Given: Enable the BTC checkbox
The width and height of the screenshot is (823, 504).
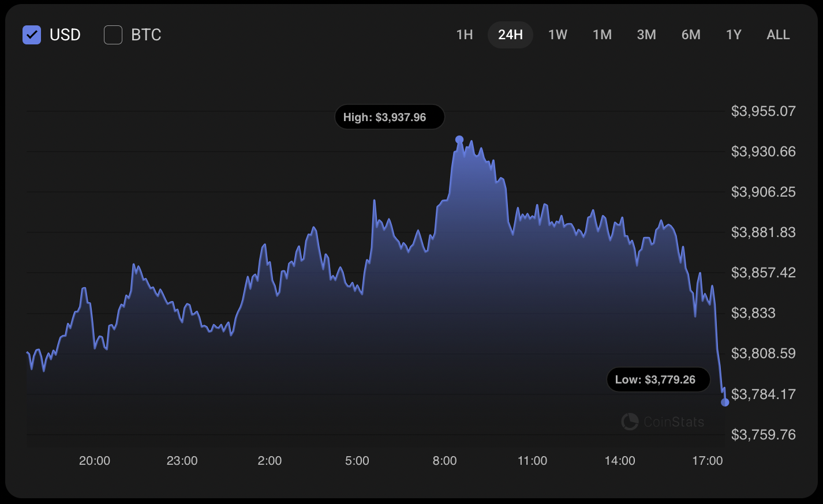Looking at the screenshot, I should tap(113, 35).
